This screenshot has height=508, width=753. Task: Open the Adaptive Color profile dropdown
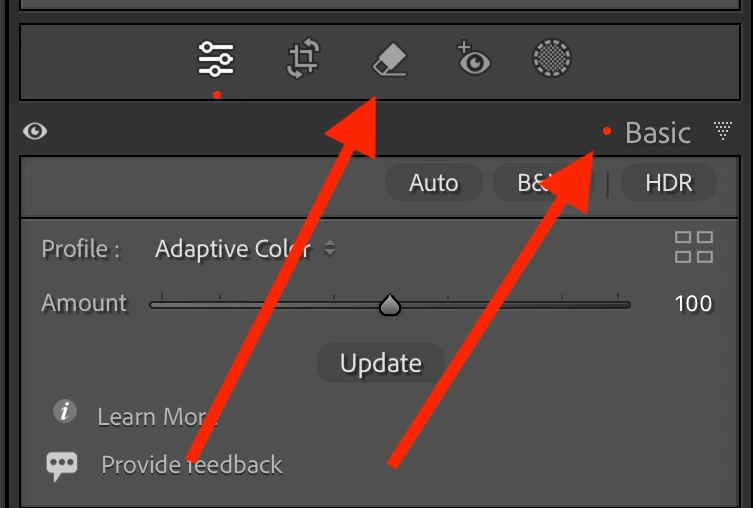coord(245,249)
